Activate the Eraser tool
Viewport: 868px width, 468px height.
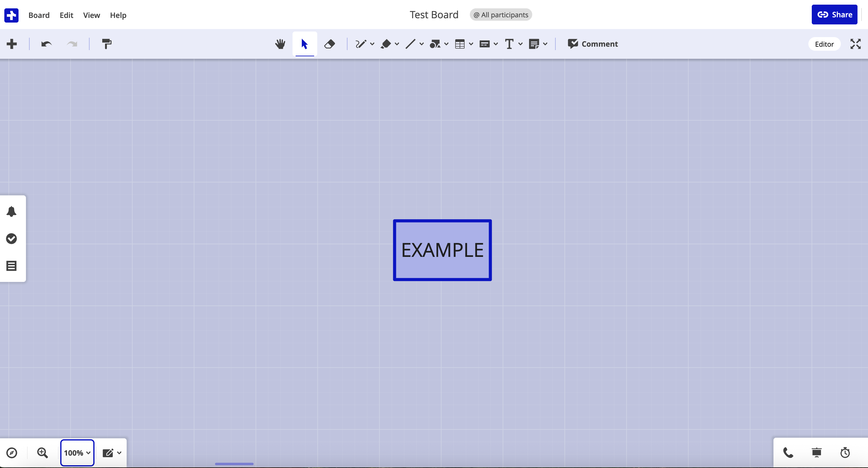[329, 44]
